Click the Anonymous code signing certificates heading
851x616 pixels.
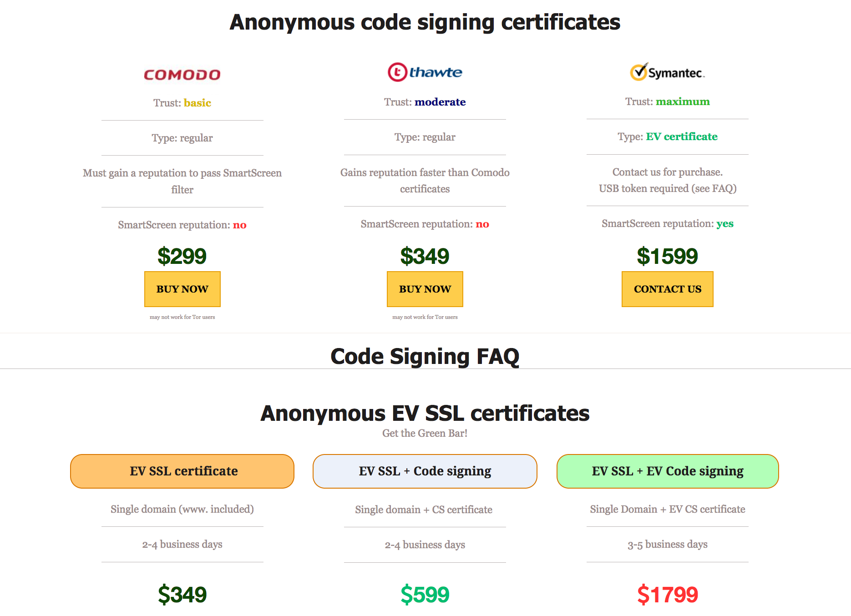425,22
